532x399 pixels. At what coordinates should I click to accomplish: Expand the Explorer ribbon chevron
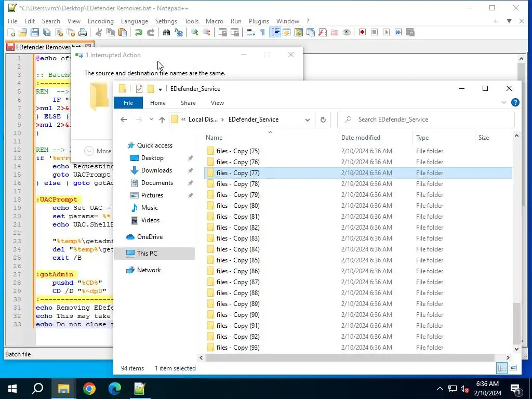[x=504, y=102]
